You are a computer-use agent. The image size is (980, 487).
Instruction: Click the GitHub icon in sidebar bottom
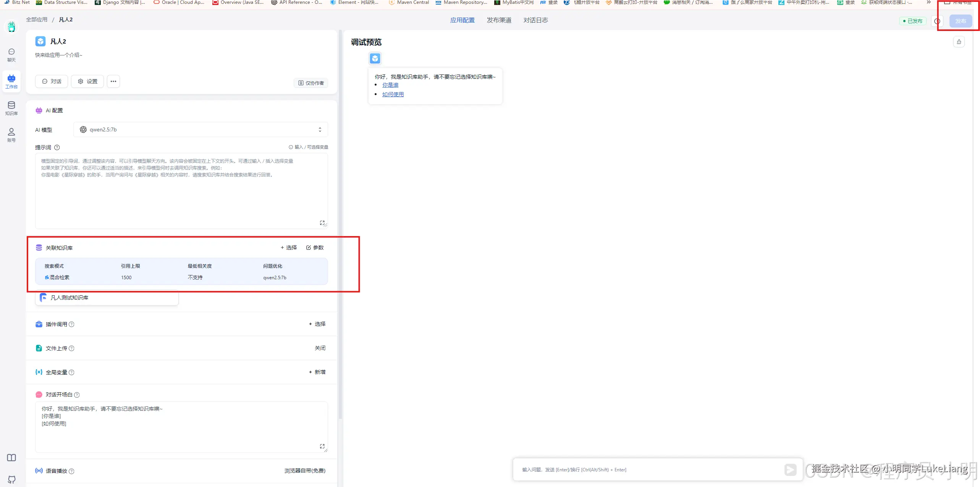[x=11, y=479]
